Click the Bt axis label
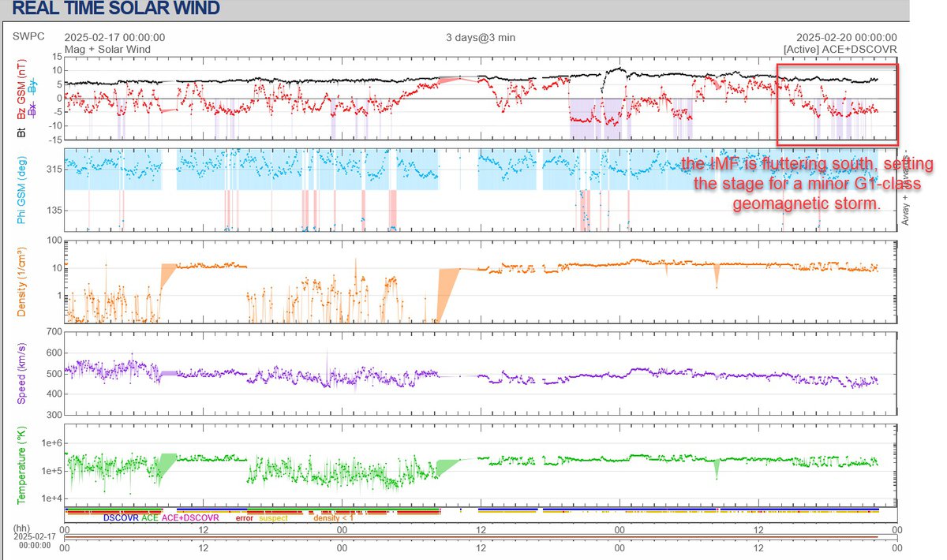The height and width of the screenshot is (560, 947). coord(21,130)
